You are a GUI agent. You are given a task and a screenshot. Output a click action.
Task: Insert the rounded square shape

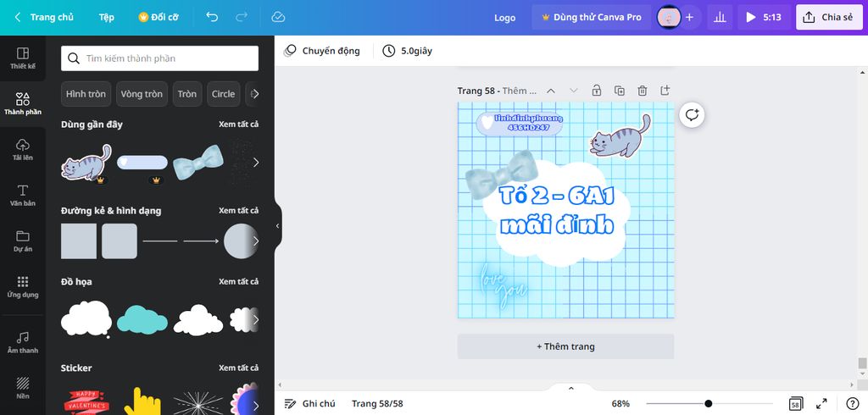pyautogui.click(x=119, y=241)
